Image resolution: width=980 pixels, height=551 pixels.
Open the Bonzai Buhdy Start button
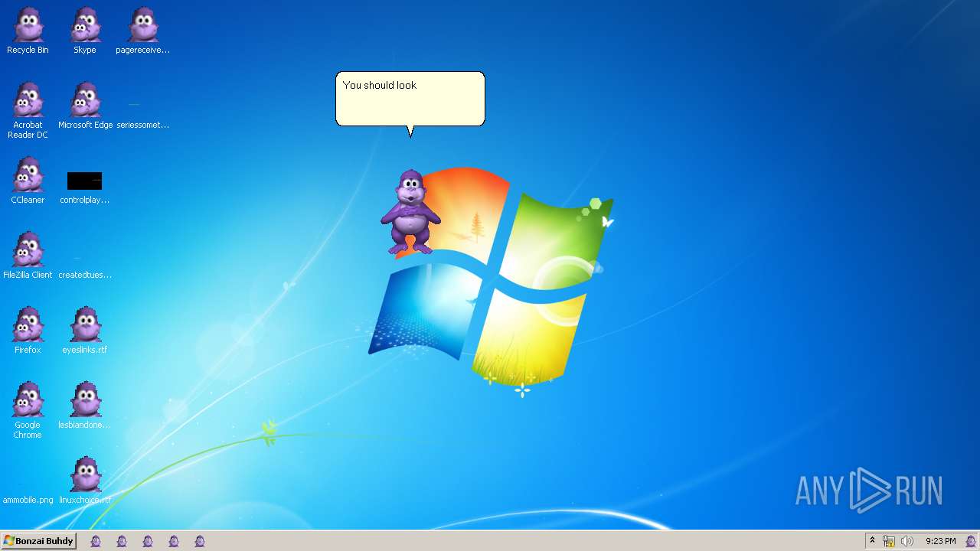[x=39, y=541]
